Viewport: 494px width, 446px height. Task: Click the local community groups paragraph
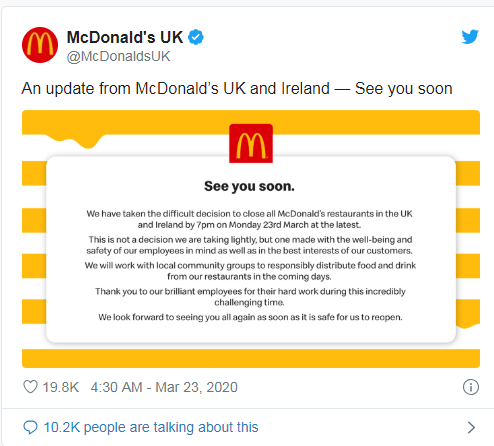pos(250,271)
